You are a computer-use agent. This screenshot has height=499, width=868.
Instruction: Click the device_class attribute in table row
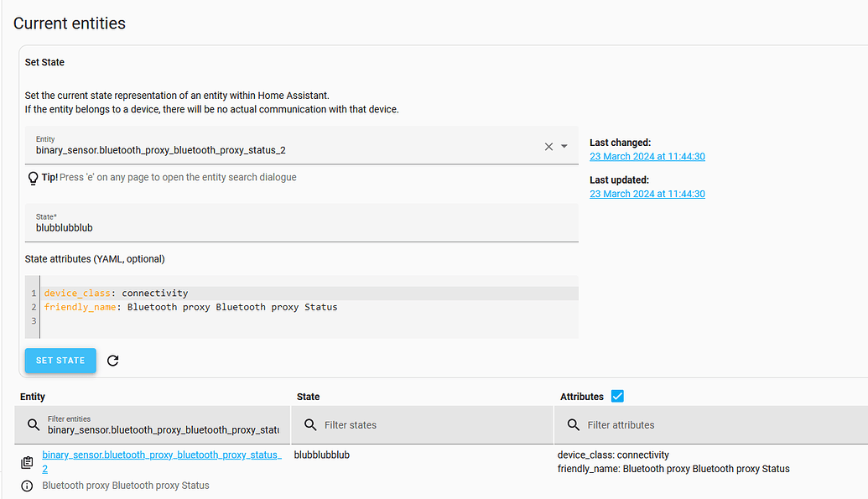click(613, 455)
